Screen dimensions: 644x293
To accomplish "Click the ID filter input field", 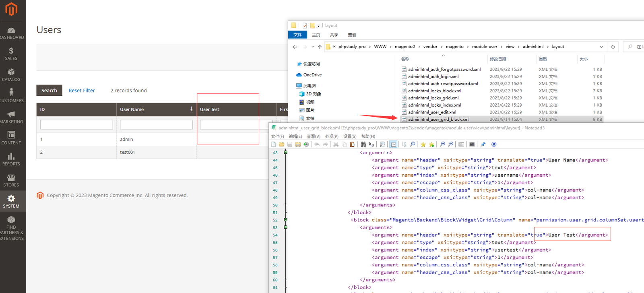I will [76, 125].
